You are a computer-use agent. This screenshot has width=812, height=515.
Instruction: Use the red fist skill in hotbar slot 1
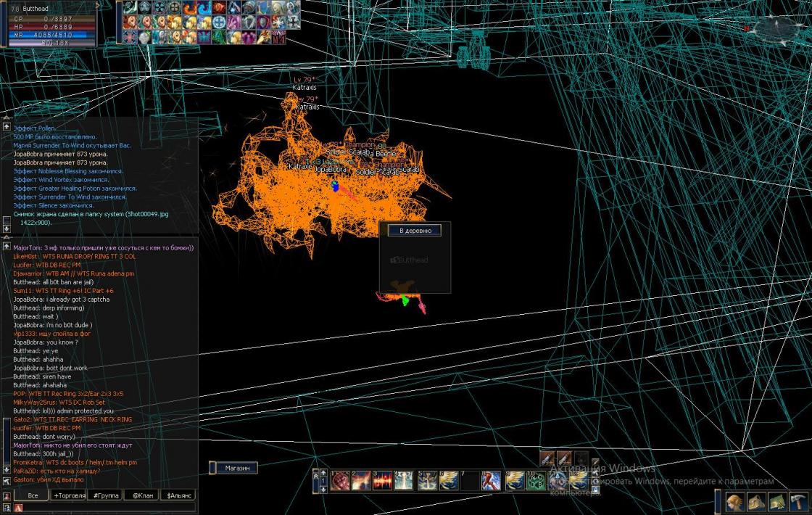click(x=340, y=480)
